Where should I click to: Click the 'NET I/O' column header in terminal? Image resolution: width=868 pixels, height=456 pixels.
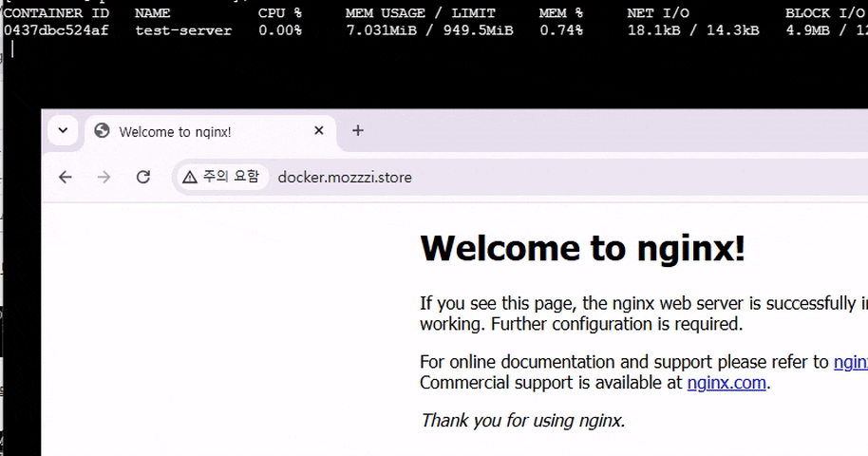pos(658,12)
